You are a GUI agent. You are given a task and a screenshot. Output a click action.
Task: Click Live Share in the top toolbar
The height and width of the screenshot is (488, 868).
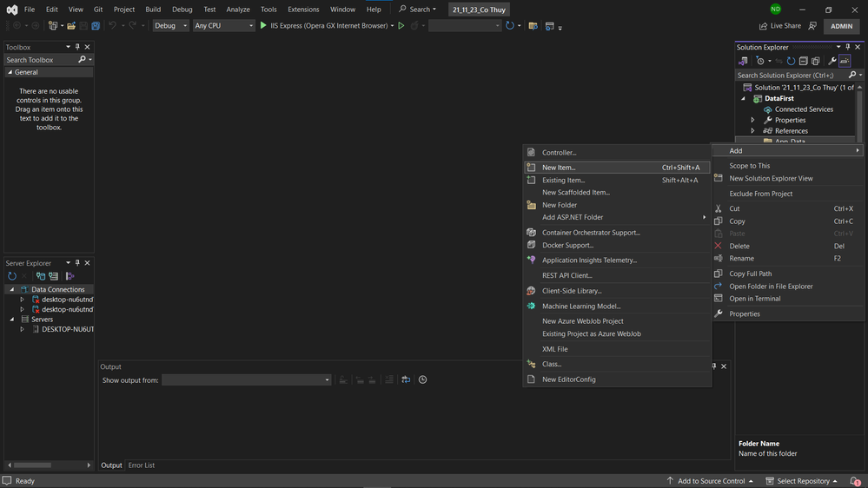pyautogui.click(x=780, y=26)
